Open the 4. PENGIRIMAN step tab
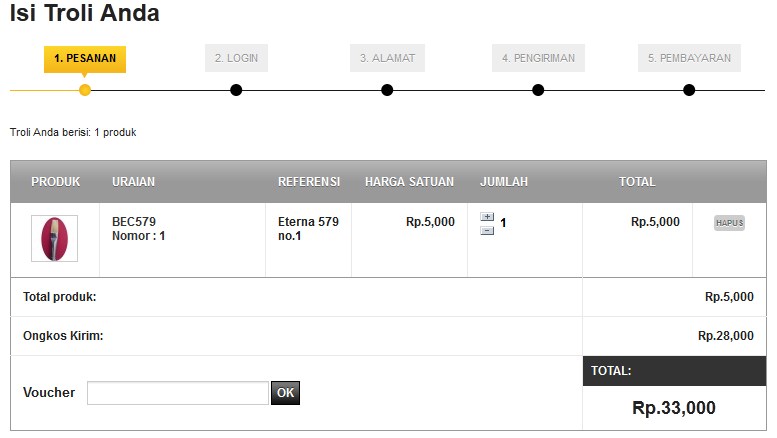777x438 pixels. tap(538, 58)
